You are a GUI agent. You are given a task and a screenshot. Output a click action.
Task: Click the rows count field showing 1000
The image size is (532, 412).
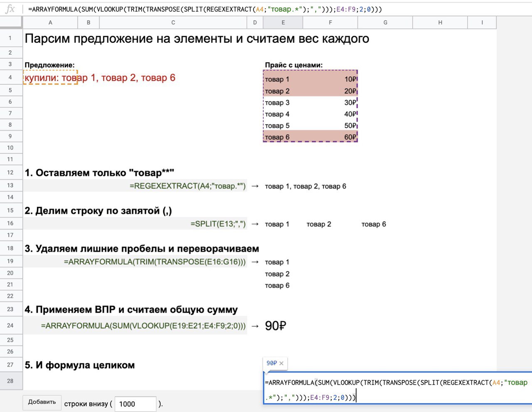[135, 404]
